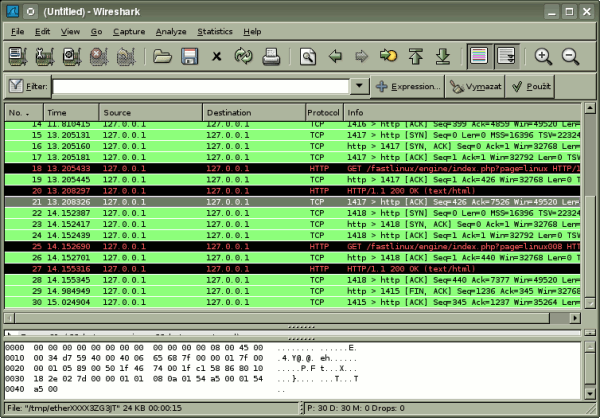
Task: Close this capture file X icon
Action: click(217, 57)
